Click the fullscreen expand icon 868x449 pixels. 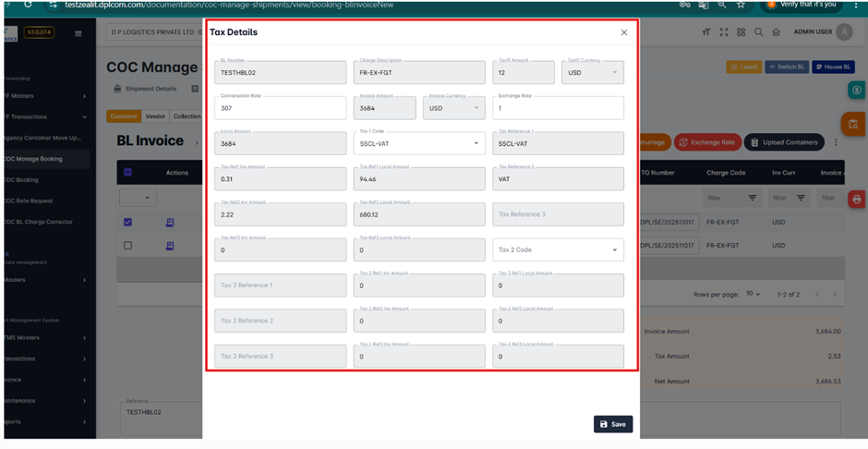point(724,32)
